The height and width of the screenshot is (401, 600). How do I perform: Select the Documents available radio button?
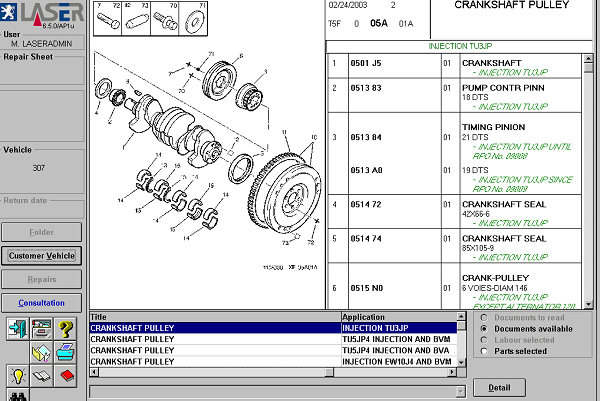[x=484, y=329]
